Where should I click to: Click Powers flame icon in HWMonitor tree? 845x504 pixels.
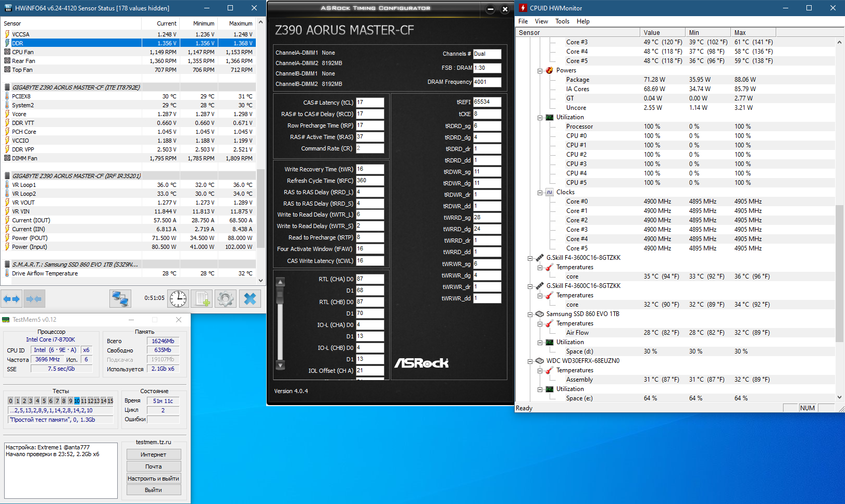549,70
